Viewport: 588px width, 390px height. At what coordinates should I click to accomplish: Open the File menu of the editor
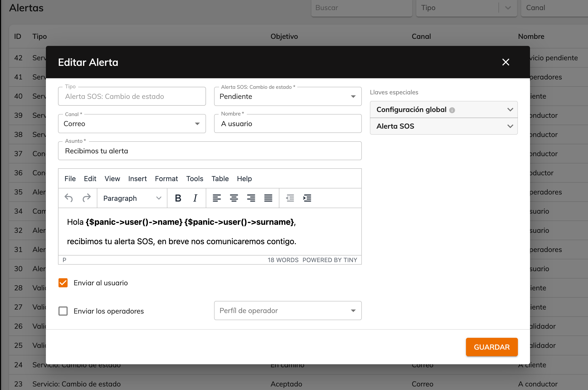click(x=70, y=179)
